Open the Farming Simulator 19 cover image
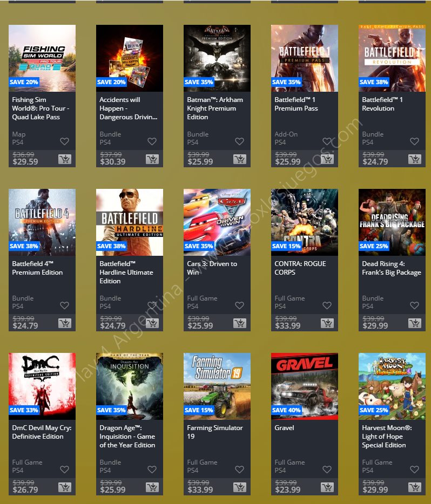431x504 pixels. [x=217, y=386]
